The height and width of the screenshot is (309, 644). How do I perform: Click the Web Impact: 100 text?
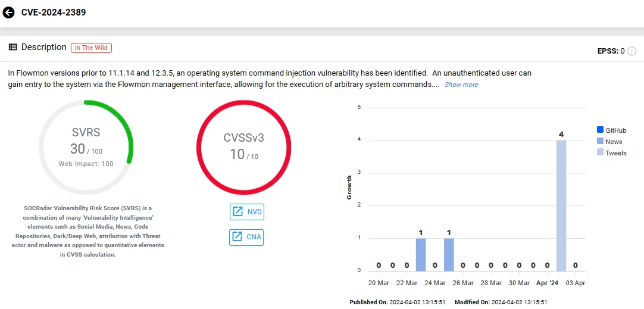point(86,164)
